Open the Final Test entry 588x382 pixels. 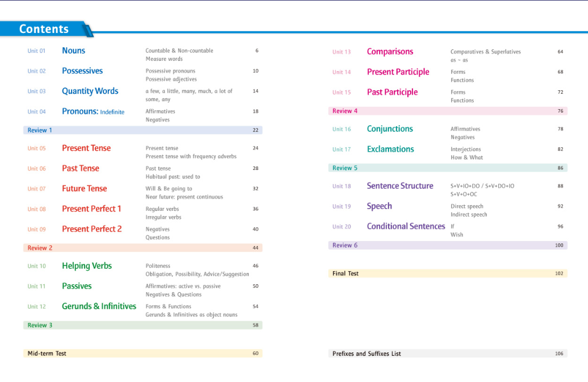click(x=448, y=273)
